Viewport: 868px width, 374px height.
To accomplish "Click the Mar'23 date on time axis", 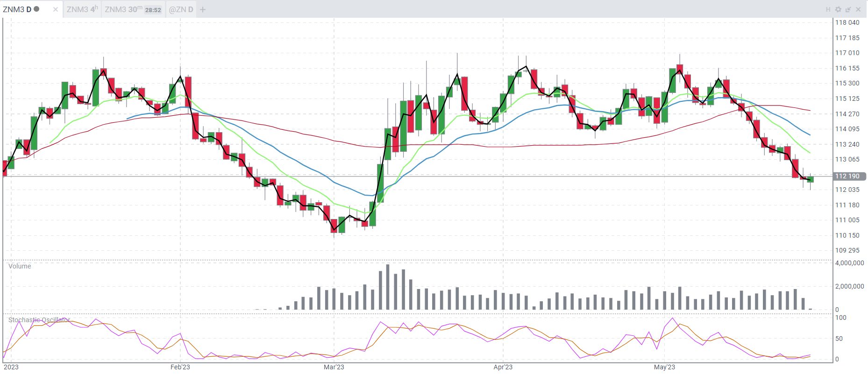I will tap(334, 367).
